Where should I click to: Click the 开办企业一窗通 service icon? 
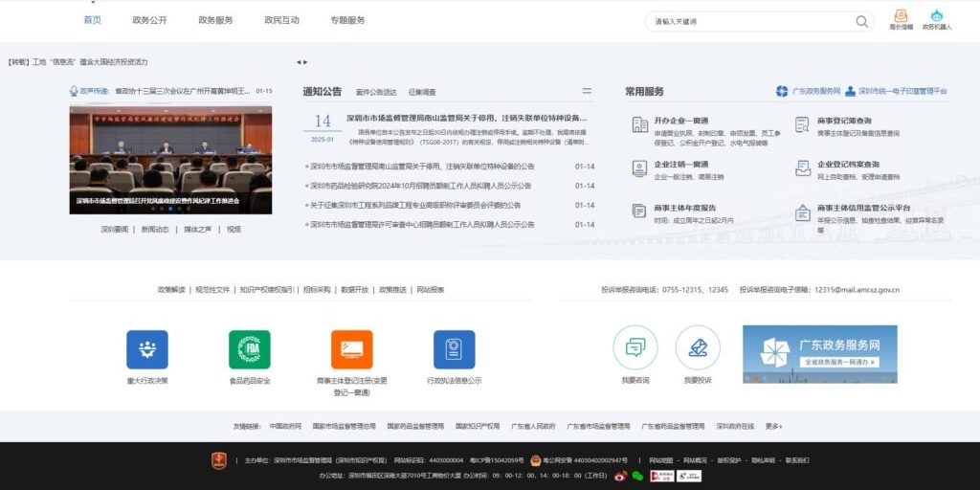click(x=640, y=124)
